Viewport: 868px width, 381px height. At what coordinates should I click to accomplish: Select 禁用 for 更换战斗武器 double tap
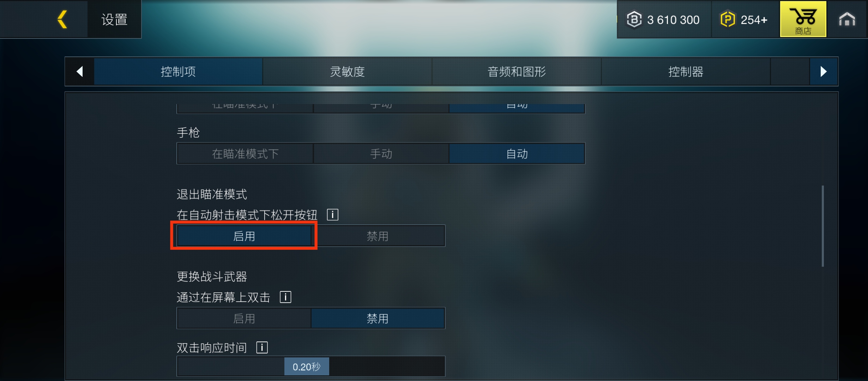click(378, 318)
